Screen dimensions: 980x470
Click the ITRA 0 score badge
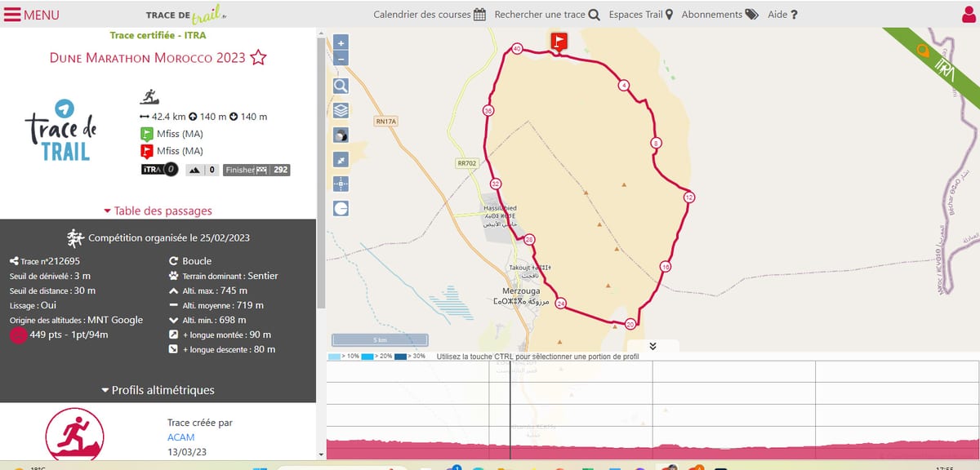159,170
